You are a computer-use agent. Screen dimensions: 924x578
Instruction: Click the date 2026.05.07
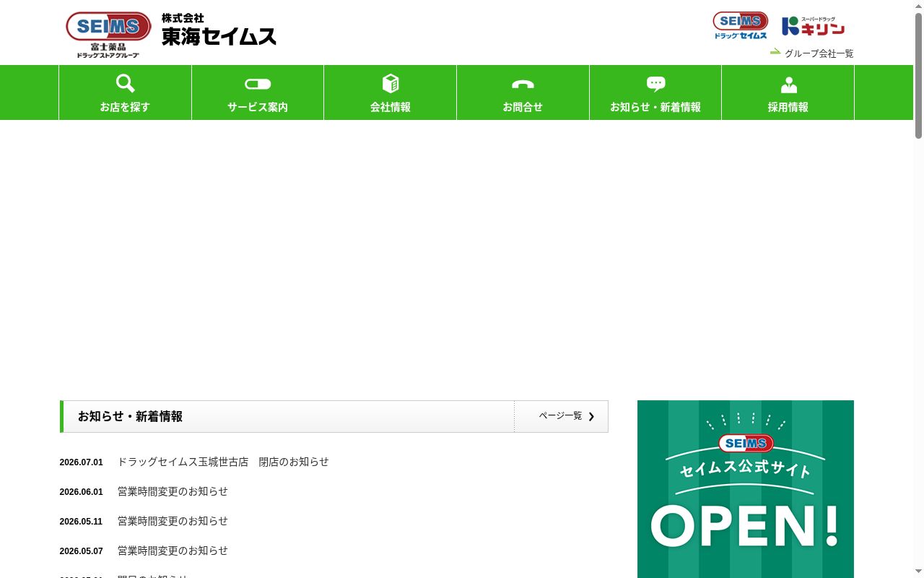[x=82, y=551]
